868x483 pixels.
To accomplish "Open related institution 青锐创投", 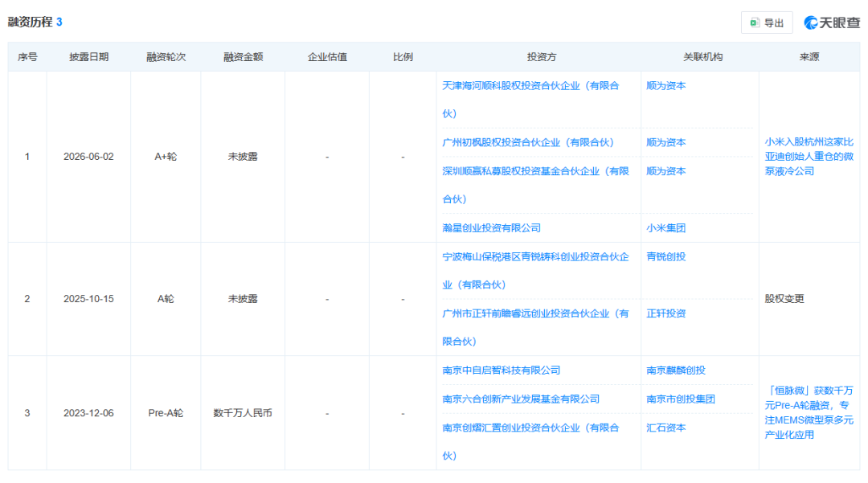I will (666, 256).
